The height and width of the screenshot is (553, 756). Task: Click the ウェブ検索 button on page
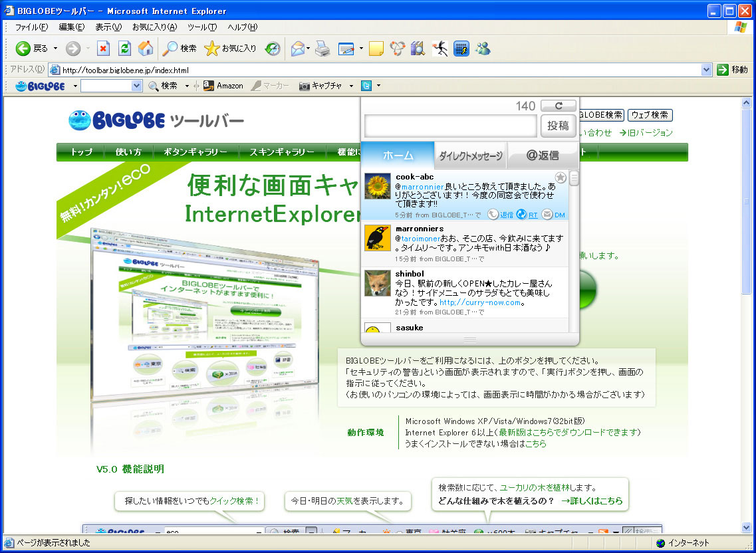point(650,115)
